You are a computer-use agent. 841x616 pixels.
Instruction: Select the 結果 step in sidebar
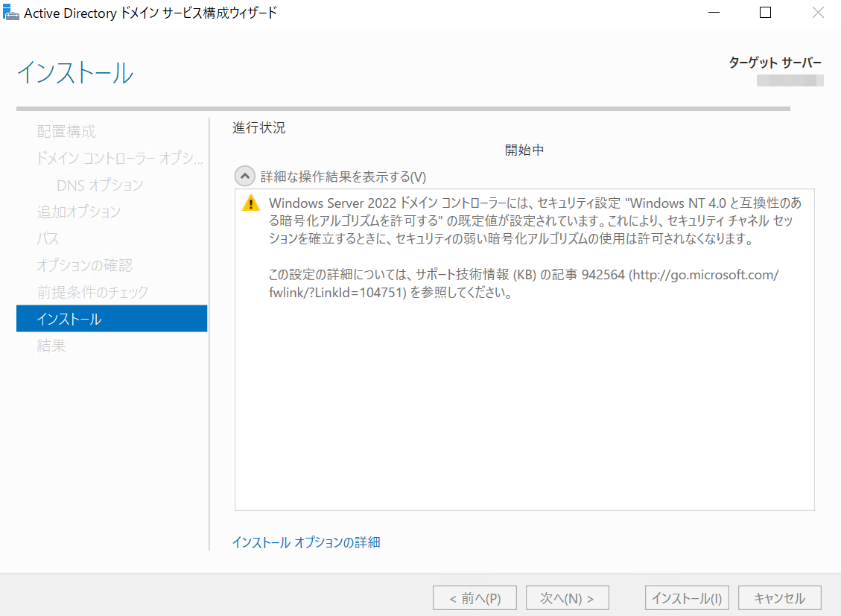point(51,346)
